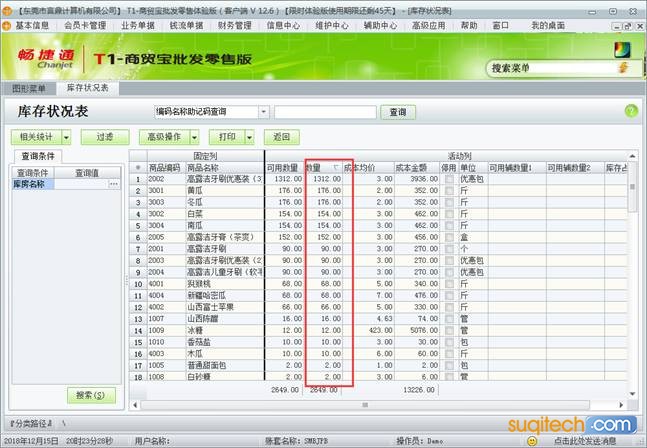Toggle 停用 checkbox for 南瓜 row
This screenshot has width=647, height=448.
449,226
